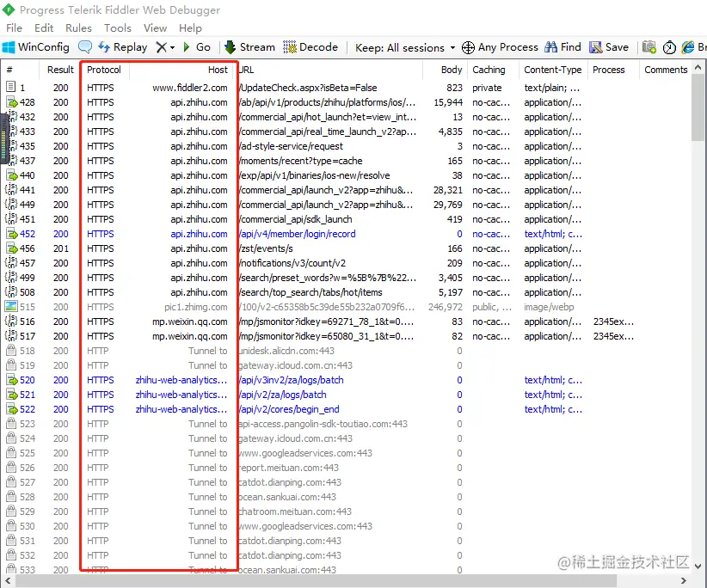Click the green arrow icon of session 440
The width and height of the screenshot is (707, 588).
tap(11, 175)
